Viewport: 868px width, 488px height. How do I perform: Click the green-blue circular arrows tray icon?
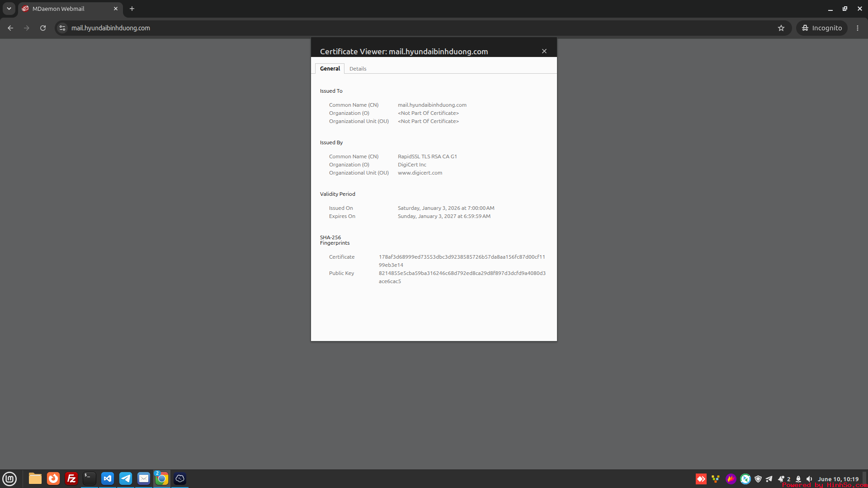tap(745, 479)
